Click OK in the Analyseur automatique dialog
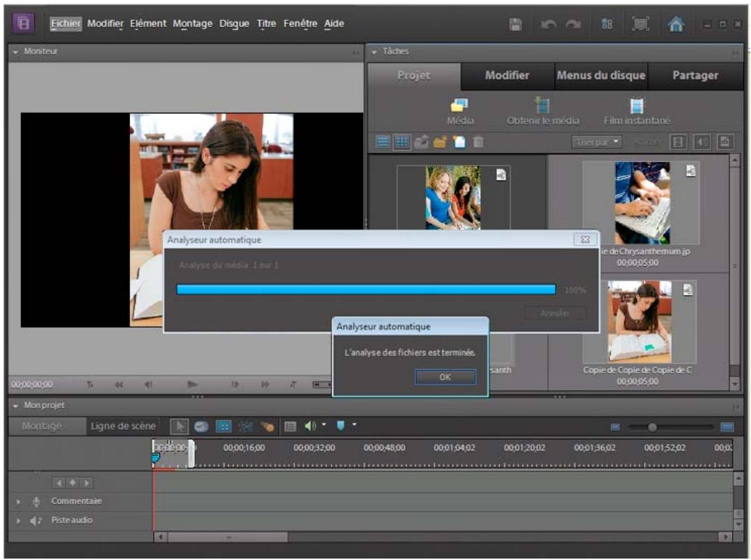The image size is (751, 560). [444, 378]
